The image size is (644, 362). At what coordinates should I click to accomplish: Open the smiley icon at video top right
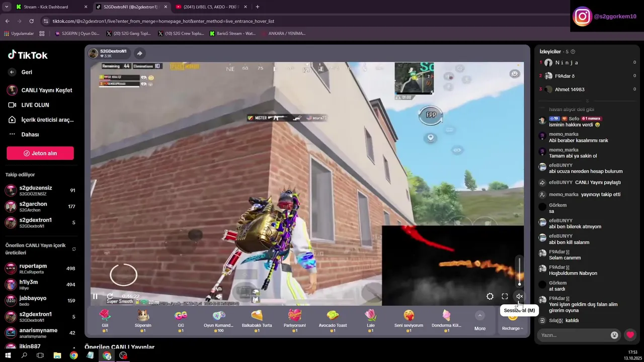pos(514,74)
